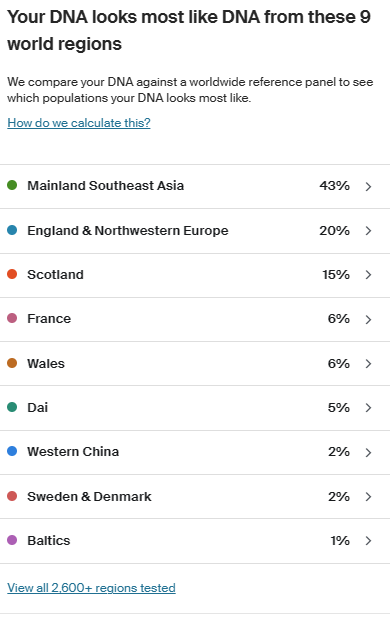
Task: Expand the Mainland Southeast Asia chevron
Action: (368, 186)
